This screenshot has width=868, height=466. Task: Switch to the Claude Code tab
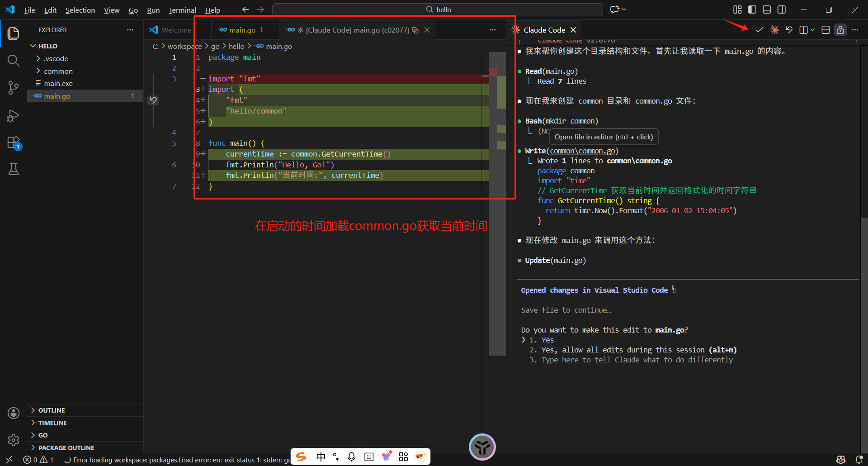pyautogui.click(x=544, y=30)
